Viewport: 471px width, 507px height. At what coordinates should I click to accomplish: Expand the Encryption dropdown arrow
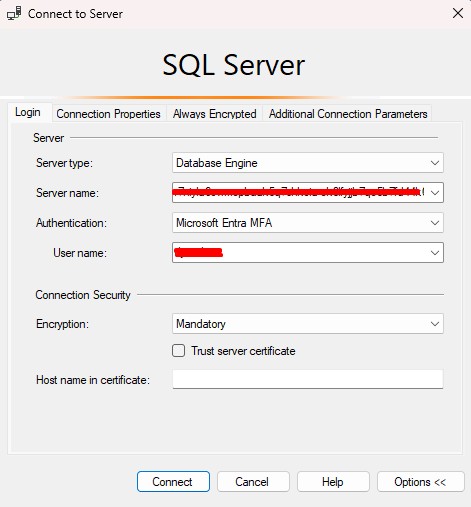point(434,324)
